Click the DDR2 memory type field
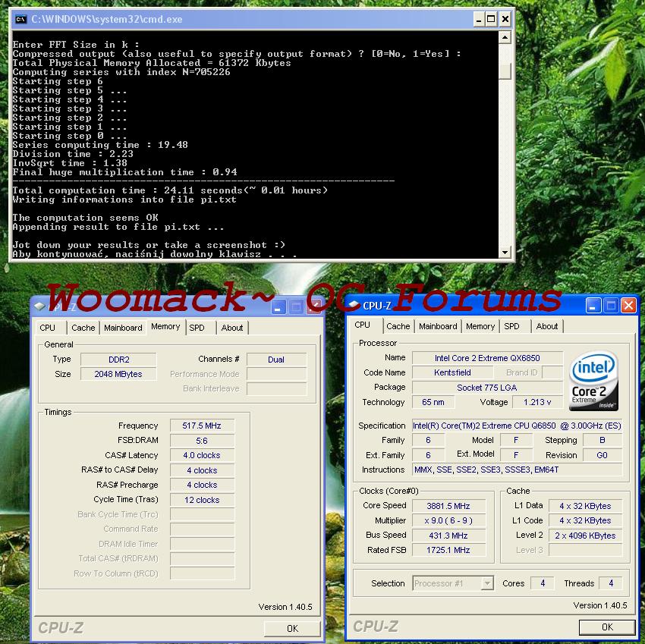645x644 pixels. click(118, 360)
